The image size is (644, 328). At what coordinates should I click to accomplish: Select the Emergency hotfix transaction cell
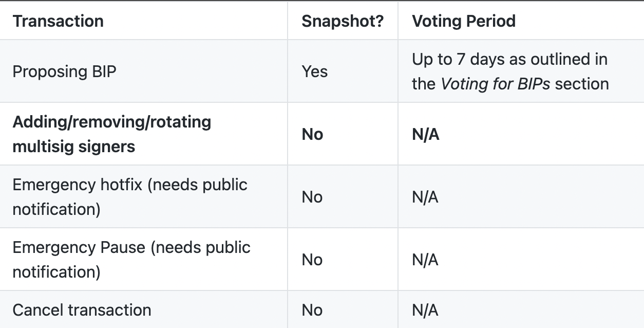click(130, 197)
